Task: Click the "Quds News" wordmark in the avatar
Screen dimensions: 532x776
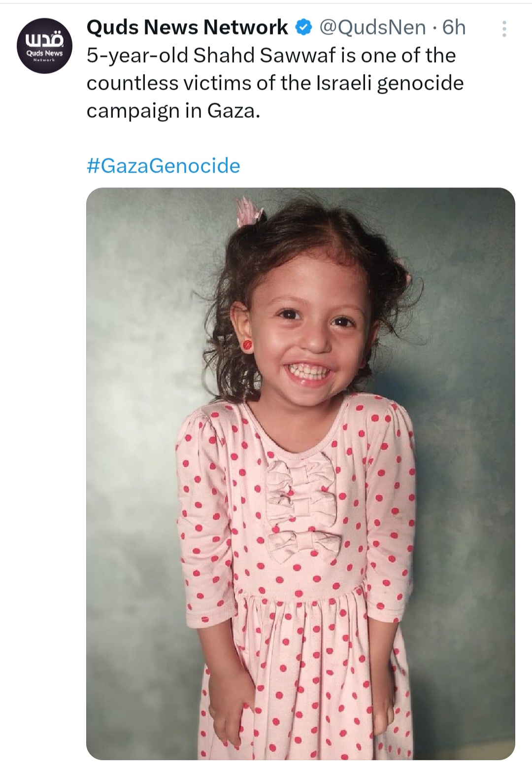Action: pyautogui.click(x=44, y=53)
